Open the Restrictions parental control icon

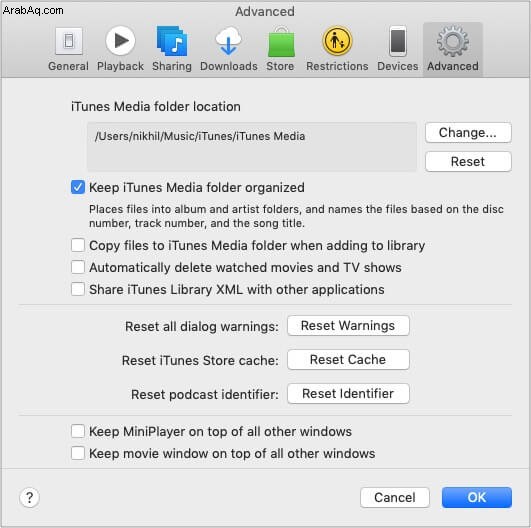coord(337,41)
